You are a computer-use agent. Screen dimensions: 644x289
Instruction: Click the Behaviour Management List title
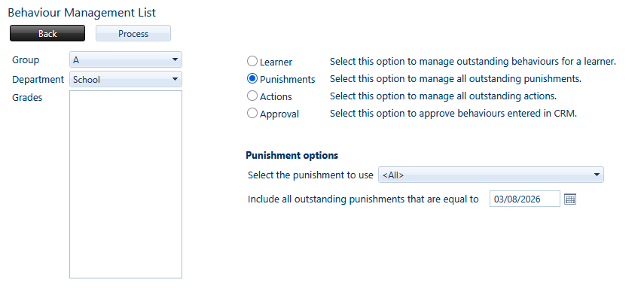[x=82, y=12]
